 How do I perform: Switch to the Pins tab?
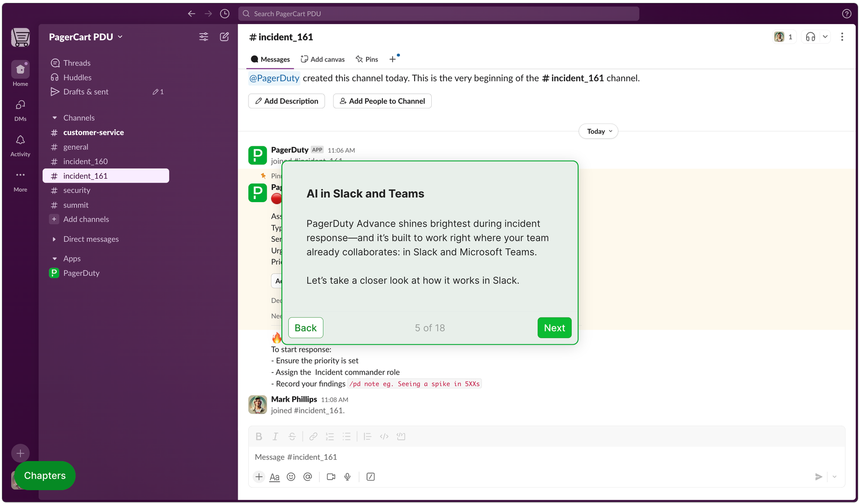tap(367, 59)
